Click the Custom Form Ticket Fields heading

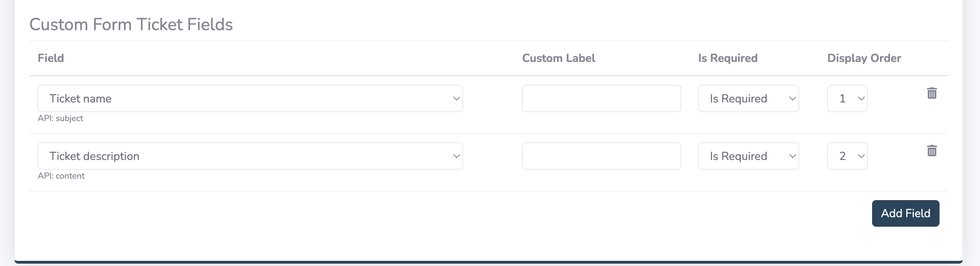tap(131, 24)
